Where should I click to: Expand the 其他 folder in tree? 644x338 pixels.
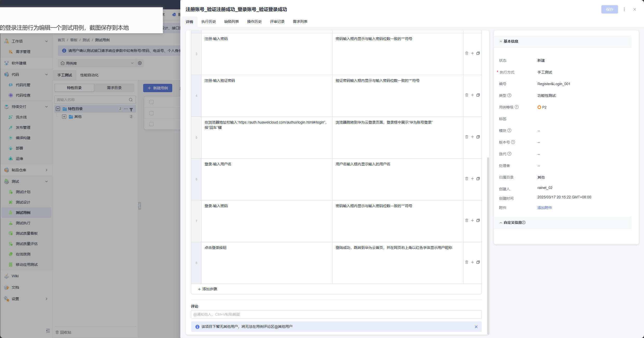pyautogui.click(x=64, y=117)
